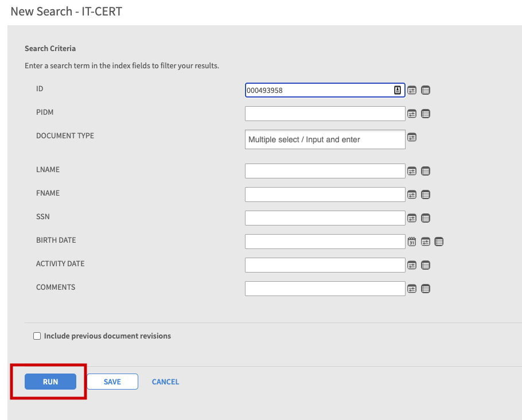This screenshot has height=420, width=522.
Task: Open search options for BIRTH DATE
Action: (426, 242)
